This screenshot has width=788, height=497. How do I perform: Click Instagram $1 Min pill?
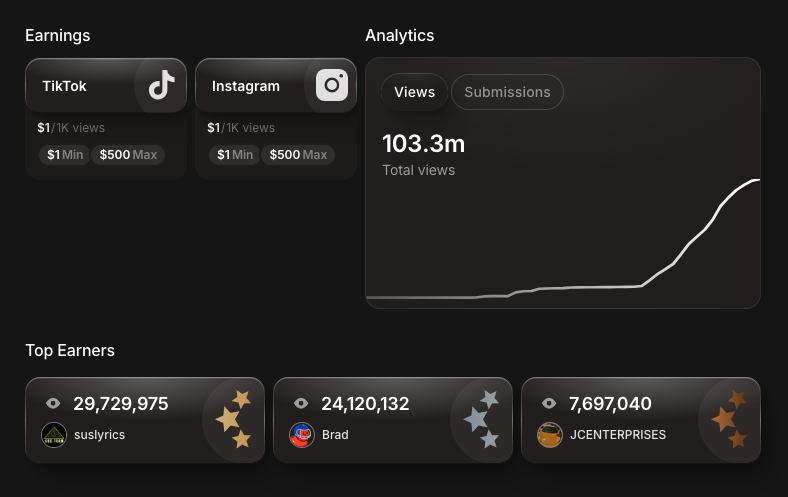click(x=235, y=155)
